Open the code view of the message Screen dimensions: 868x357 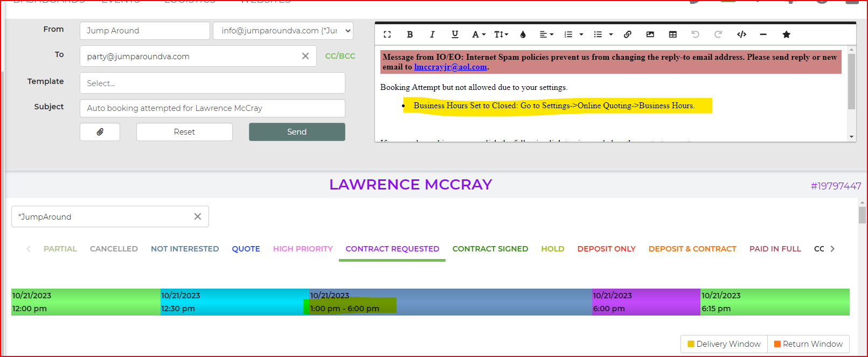click(741, 34)
